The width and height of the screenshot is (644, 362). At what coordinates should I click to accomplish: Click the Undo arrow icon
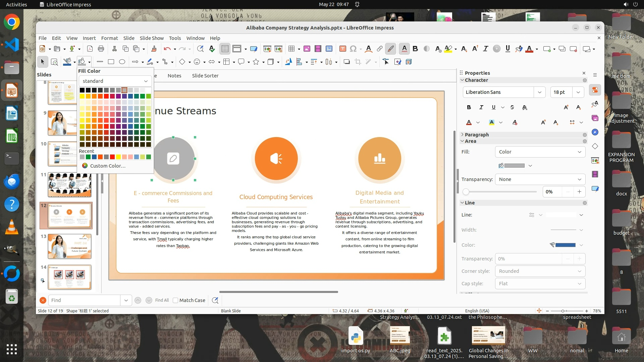click(x=167, y=49)
